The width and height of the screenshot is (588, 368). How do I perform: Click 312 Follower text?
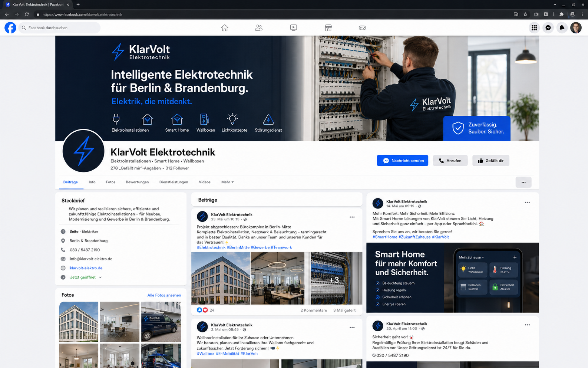(177, 168)
